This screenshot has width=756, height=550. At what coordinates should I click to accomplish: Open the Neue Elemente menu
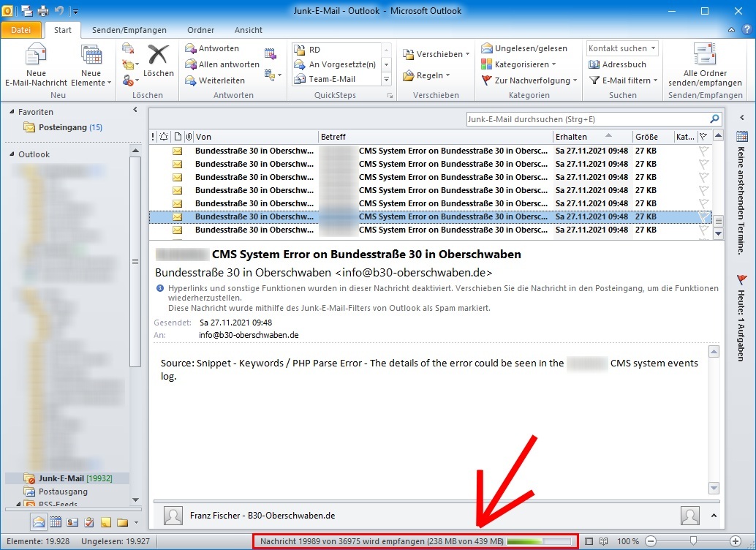(91, 65)
